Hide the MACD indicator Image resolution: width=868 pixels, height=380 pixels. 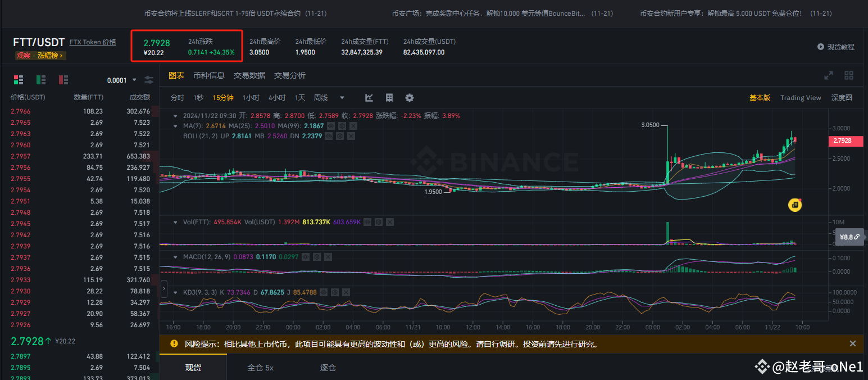coord(306,257)
